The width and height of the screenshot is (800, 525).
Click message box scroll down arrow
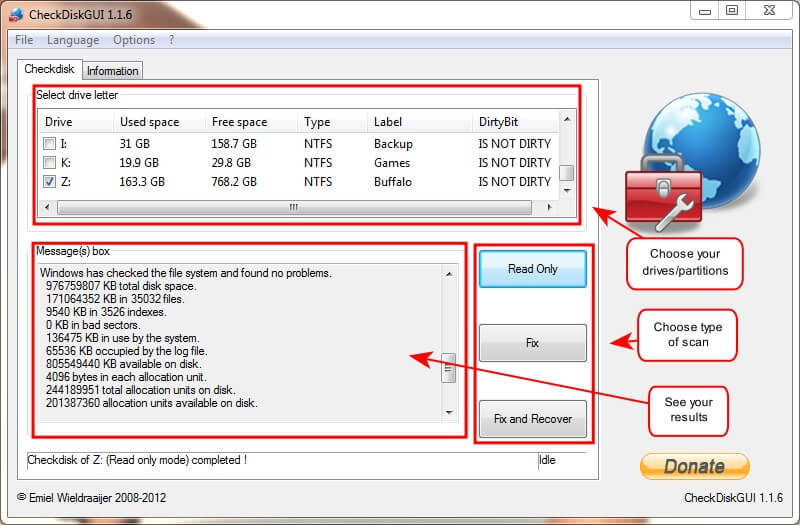(x=449, y=412)
